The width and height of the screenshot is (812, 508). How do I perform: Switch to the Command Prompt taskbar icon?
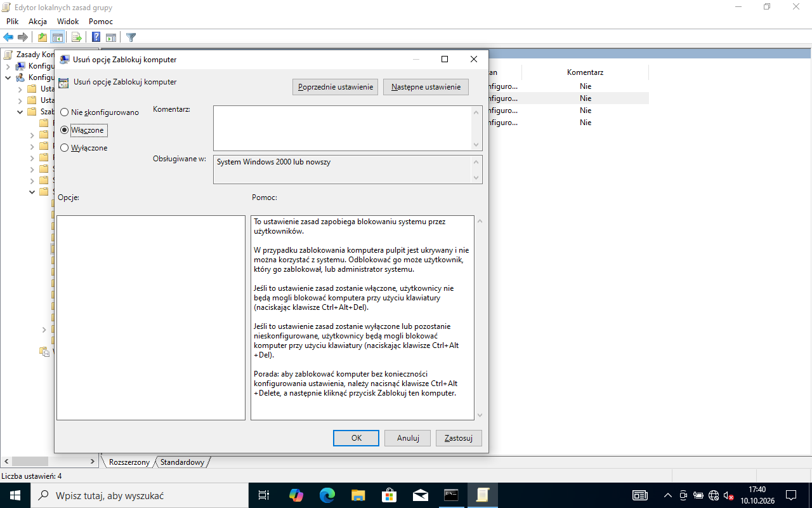click(451, 495)
